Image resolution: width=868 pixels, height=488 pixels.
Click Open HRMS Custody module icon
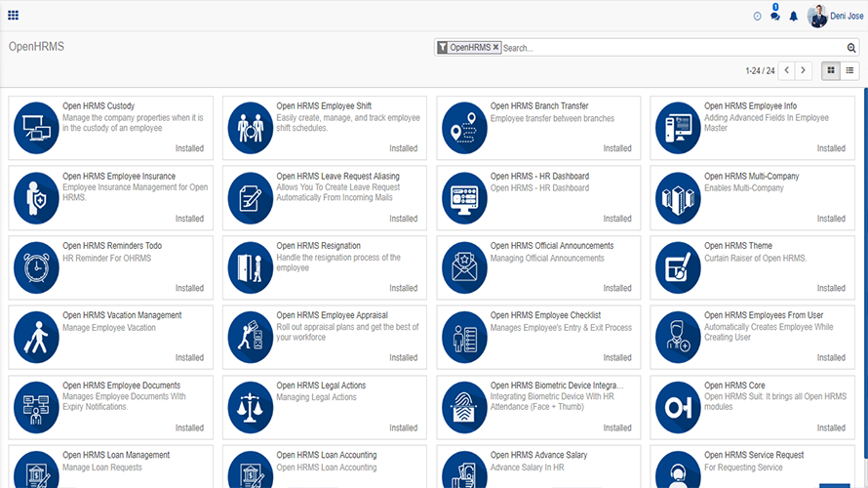point(35,128)
